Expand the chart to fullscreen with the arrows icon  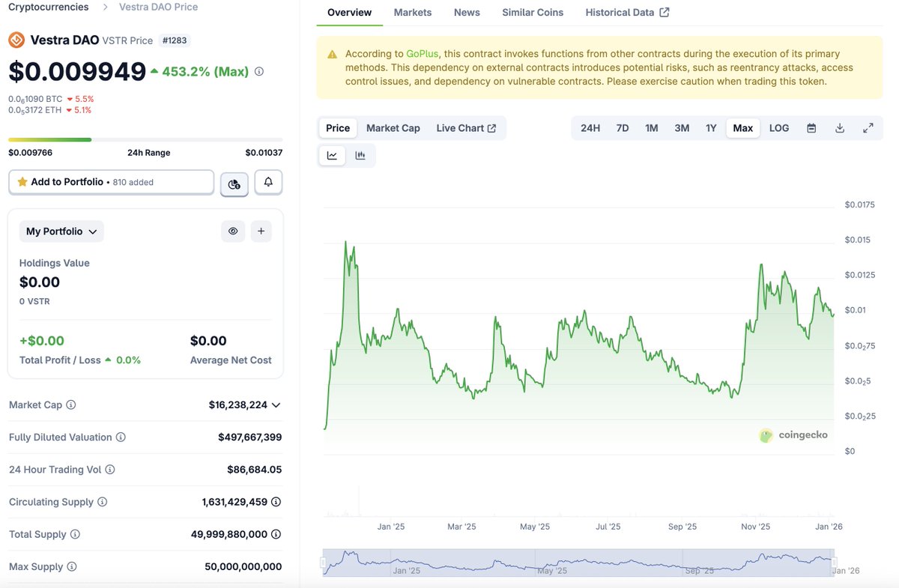click(868, 128)
